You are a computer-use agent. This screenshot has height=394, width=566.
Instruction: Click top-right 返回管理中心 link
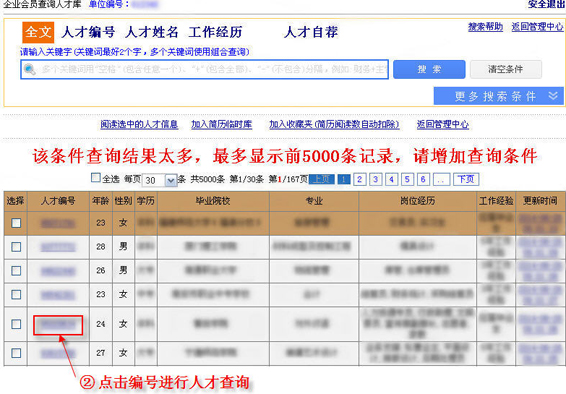[537, 27]
